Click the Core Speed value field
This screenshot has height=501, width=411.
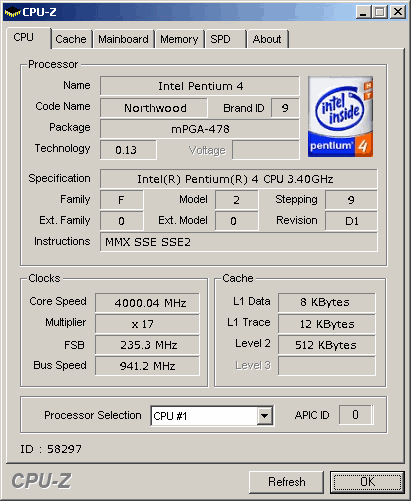coord(147,303)
